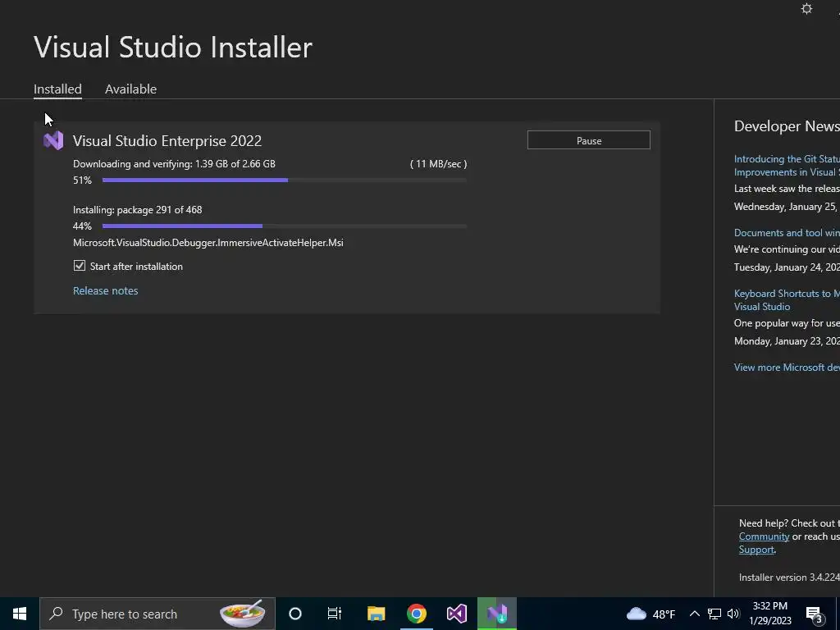
Task: Switch to the Available tab
Action: [130, 89]
